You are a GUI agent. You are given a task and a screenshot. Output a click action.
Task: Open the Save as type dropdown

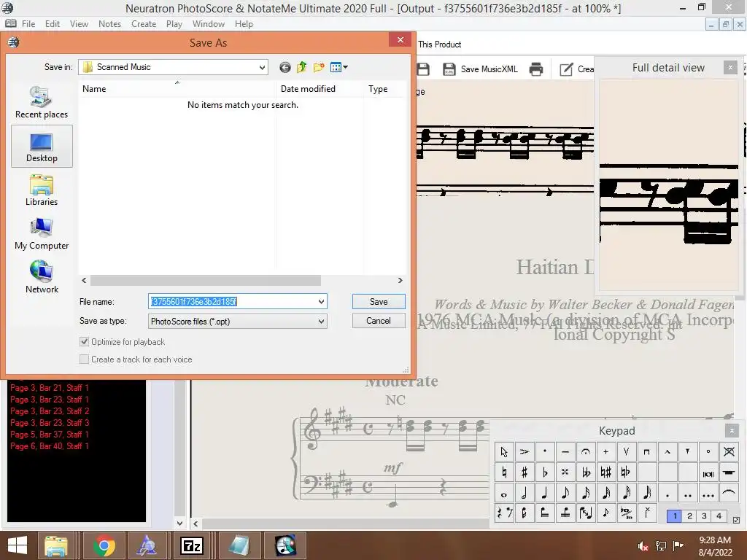coord(321,322)
